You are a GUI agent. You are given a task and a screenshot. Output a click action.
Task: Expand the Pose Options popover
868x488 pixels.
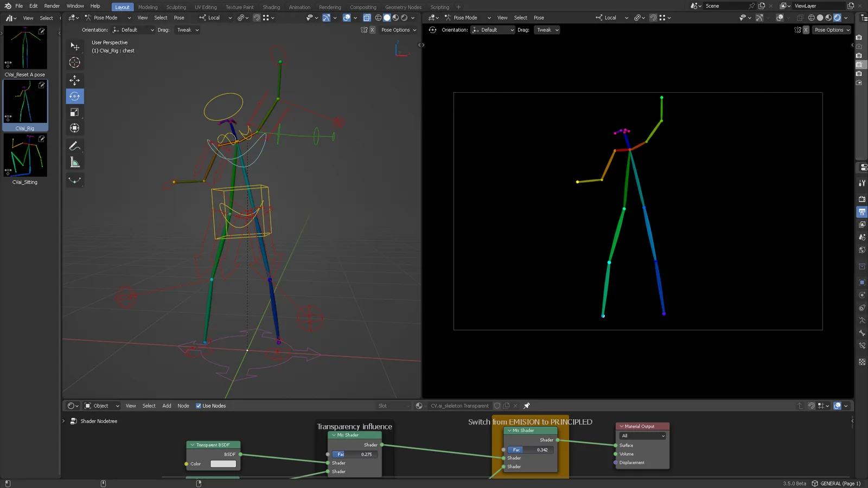[398, 30]
